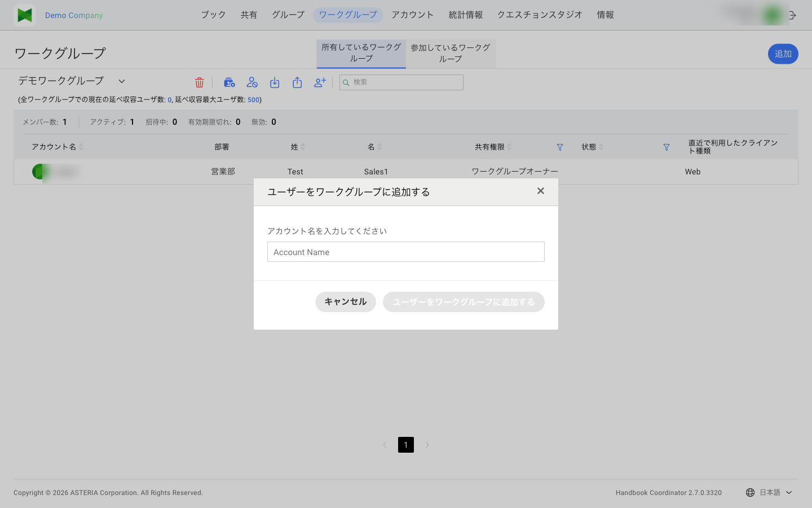
Task: Click the download import icon
Action: (x=275, y=82)
